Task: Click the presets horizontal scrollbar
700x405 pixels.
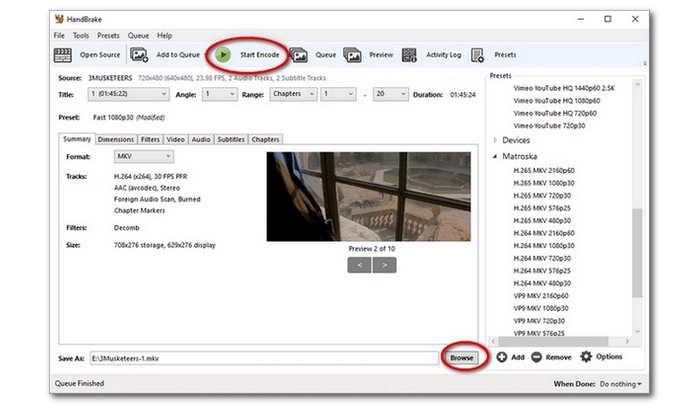Action: (x=553, y=341)
